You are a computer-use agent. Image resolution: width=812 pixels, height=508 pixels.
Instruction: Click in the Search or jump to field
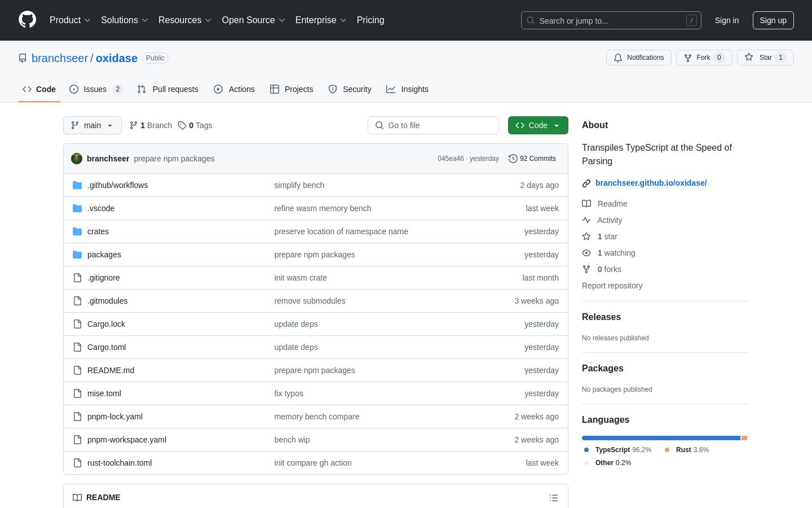[x=611, y=20]
